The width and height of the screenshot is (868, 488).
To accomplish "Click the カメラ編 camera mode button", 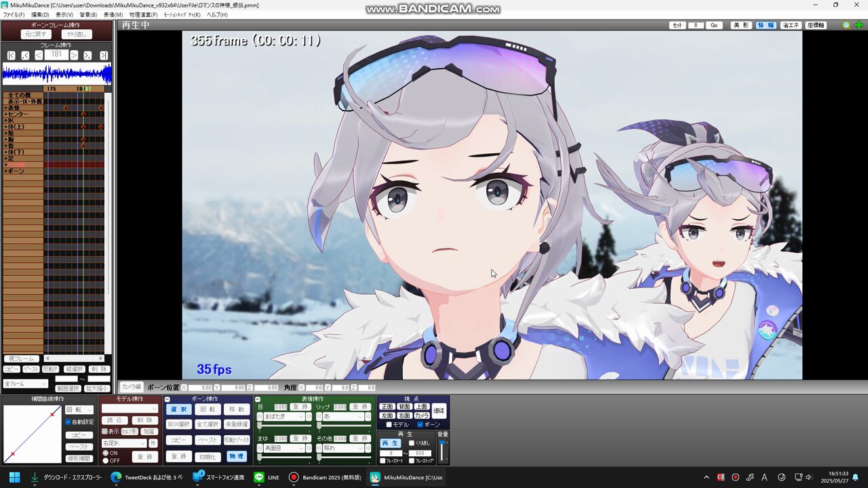I will click(132, 386).
